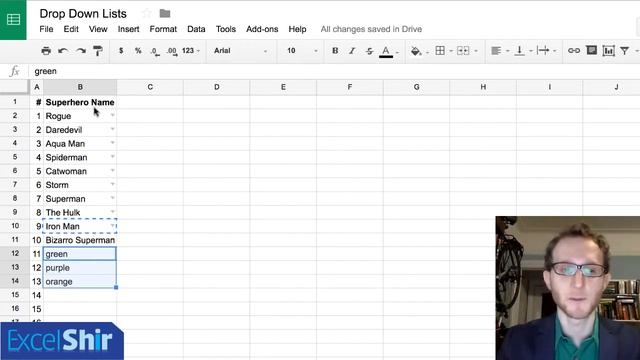
Task: Insert a chart
Action: 609,51
